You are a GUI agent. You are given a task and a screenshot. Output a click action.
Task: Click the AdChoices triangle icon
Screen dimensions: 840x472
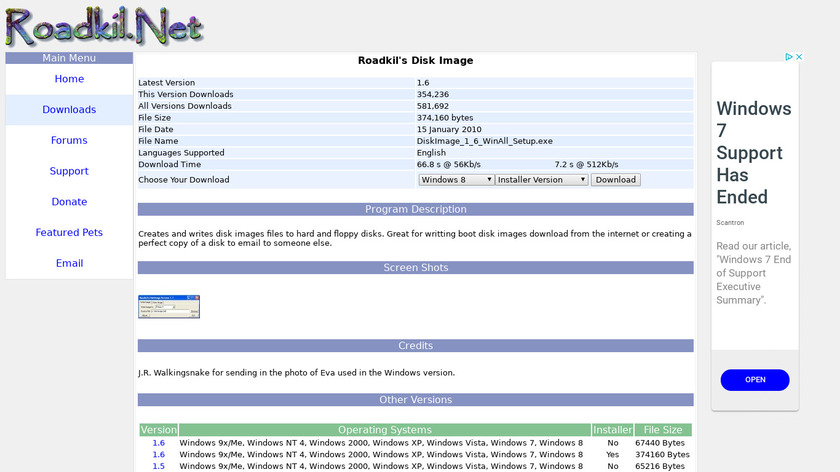coord(789,57)
